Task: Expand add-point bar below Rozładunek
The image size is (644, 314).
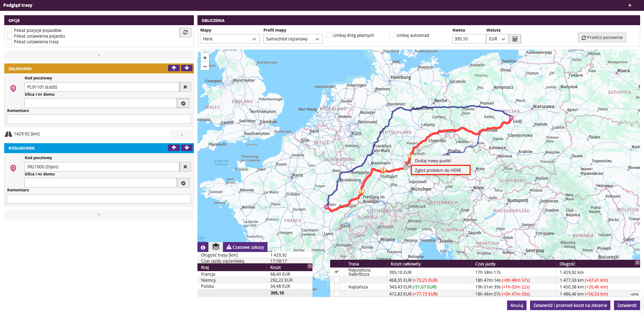Action: click(x=99, y=215)
